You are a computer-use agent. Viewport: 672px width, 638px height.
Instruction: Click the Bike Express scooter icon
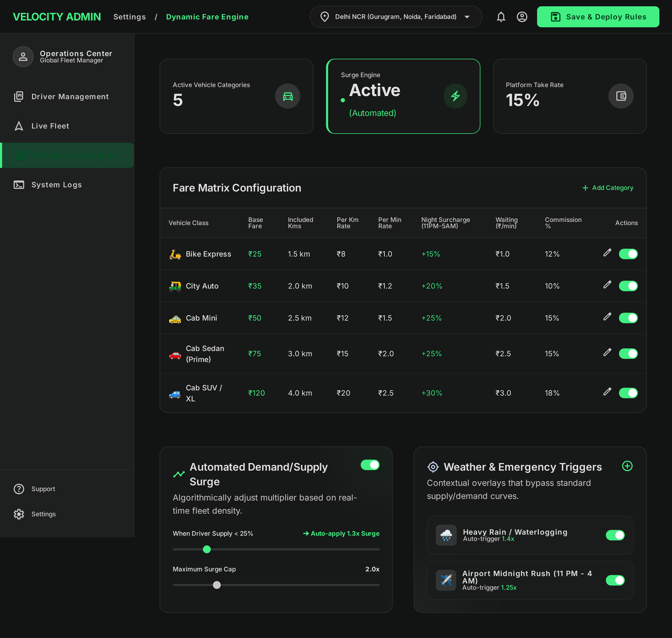[175, 254]
